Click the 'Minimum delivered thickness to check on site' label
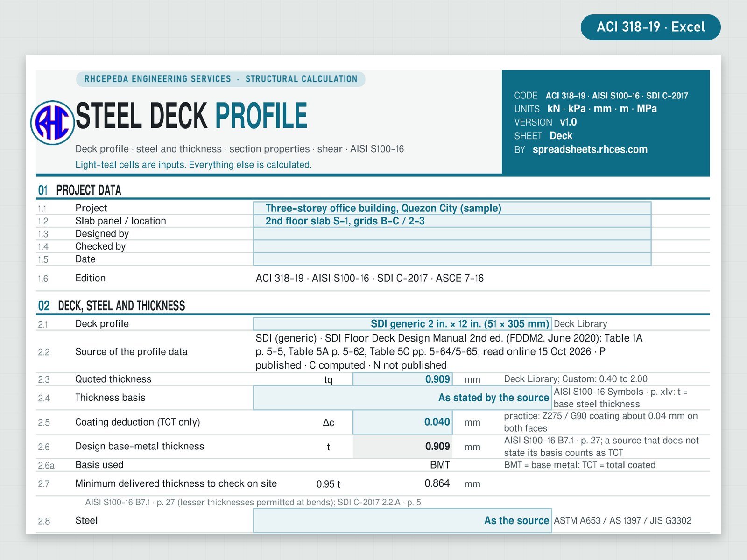This screenshot has width=747, height=560. coord(176,483)
